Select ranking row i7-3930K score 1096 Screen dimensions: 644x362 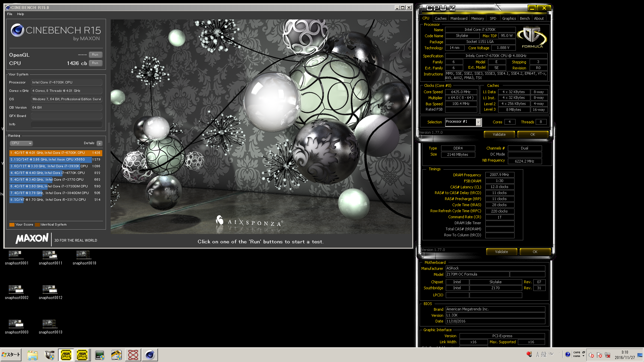[x=56, y=166]
